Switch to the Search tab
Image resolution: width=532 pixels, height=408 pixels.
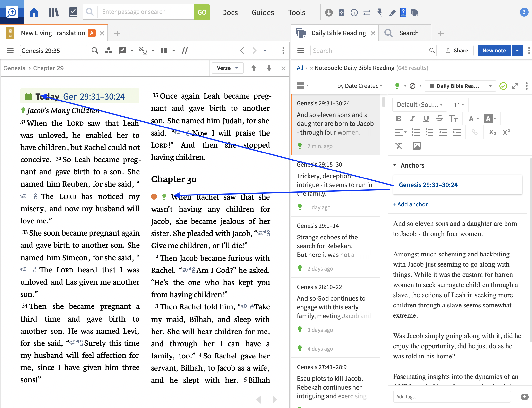(x=409, y=33)
